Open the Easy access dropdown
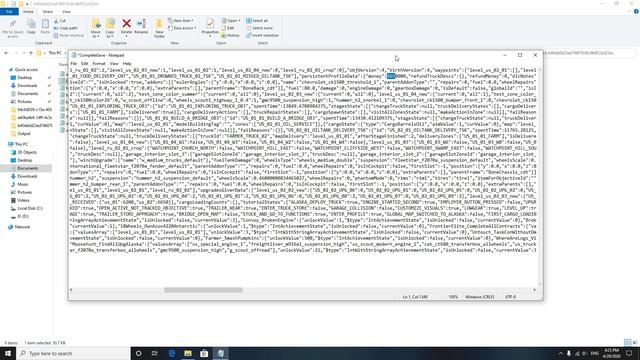 point(182,28)
